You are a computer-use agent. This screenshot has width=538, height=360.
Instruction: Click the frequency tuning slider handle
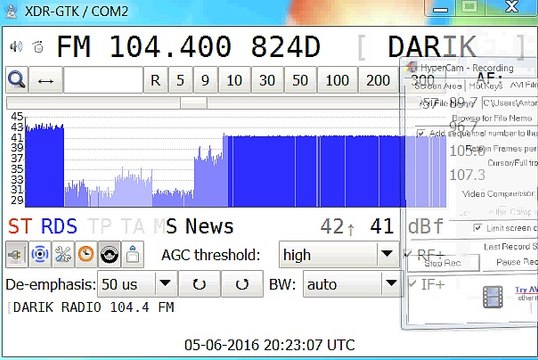pyautogui.click(x=194, y=103)
